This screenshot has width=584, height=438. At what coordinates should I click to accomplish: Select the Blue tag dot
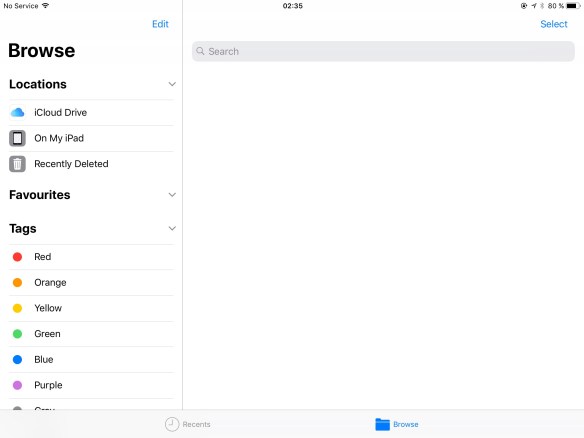pyautogui.click(x=17, y=359)
